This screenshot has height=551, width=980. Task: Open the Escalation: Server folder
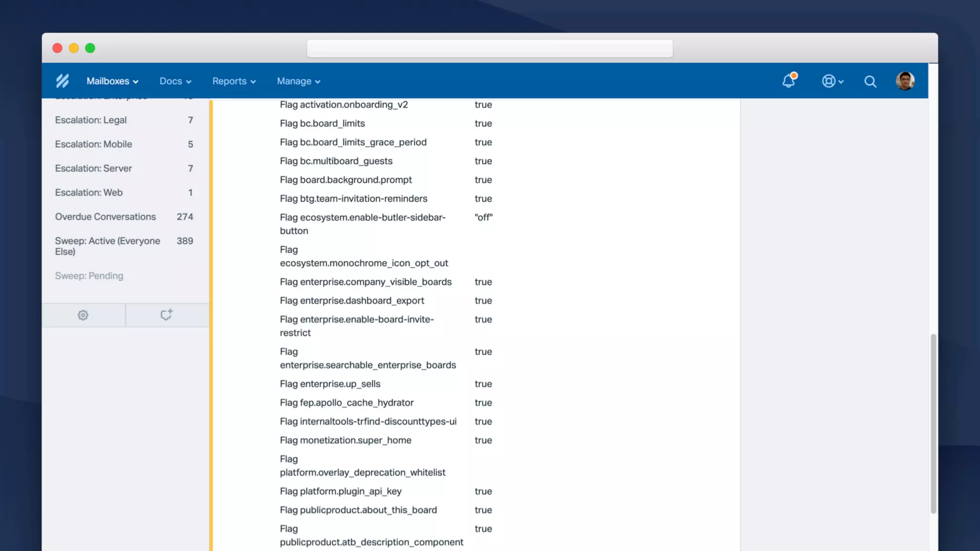(124, 168)
